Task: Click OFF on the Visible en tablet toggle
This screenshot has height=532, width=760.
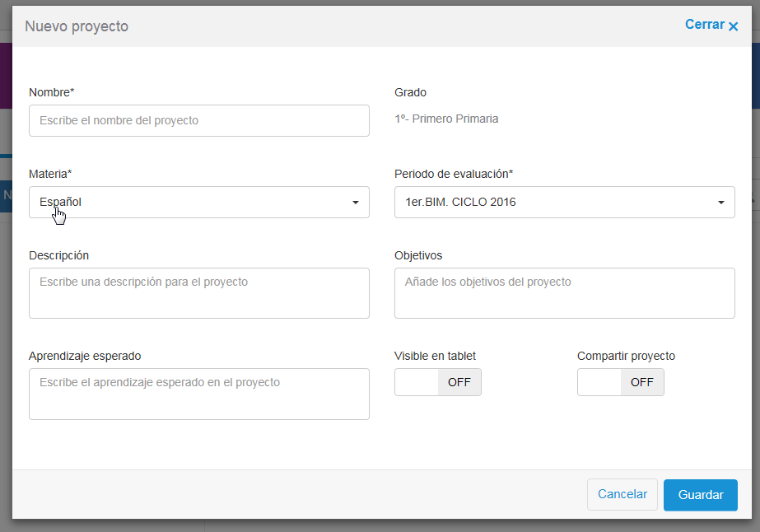Action: pyautogui.click(x=459, y=382)
